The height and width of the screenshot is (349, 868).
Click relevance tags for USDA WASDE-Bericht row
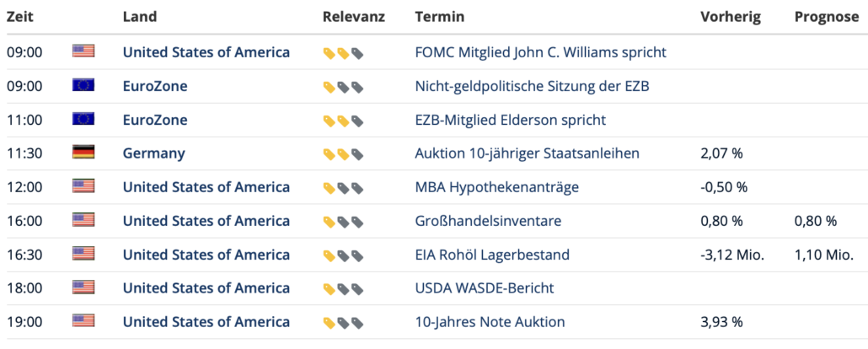click(x=343, y=289)
